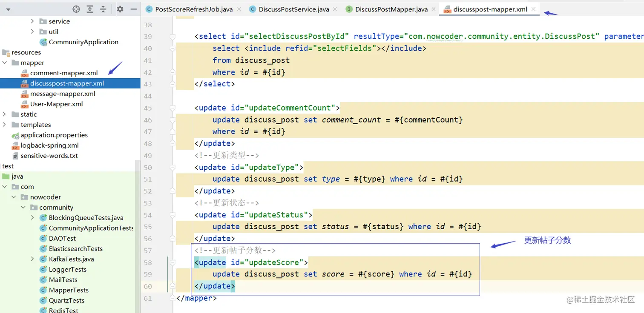The width and height of the screenshot is (644, 313).
Task: Click fold marker on line 54 updateStatus tag
Action: point(172,215)
